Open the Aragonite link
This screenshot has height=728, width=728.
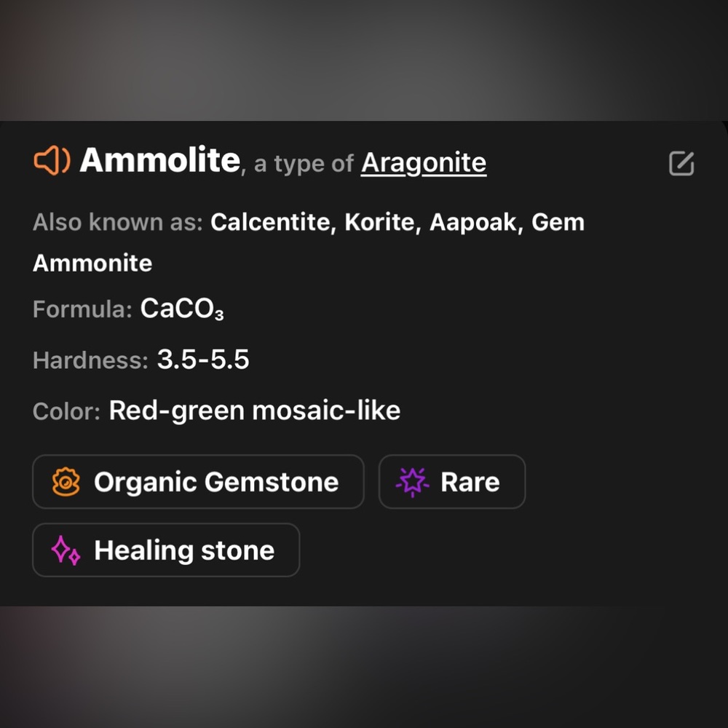(x=424, y=163)
